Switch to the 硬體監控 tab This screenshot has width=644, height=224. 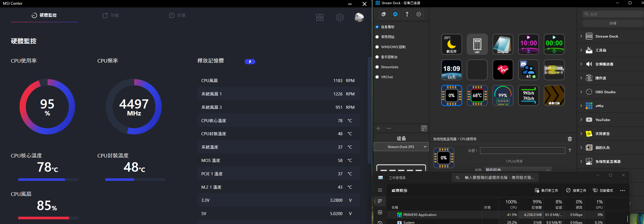[x=44, y=15]
